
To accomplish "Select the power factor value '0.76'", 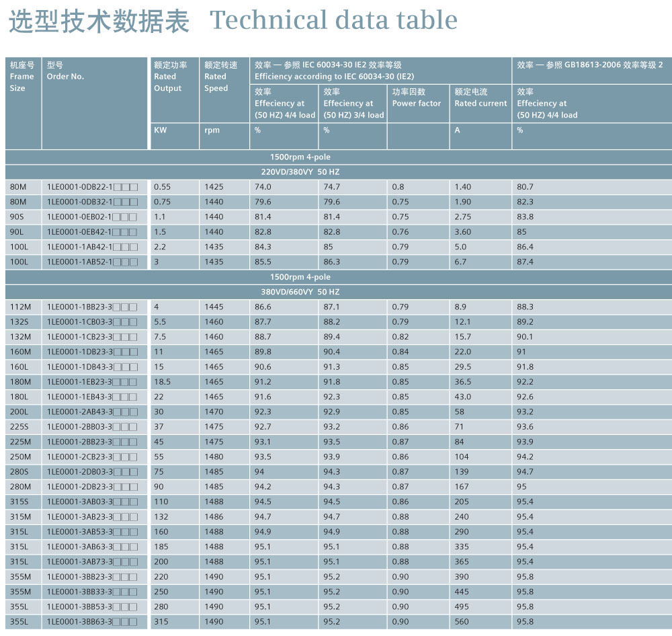I will click(x=401, y=231).
